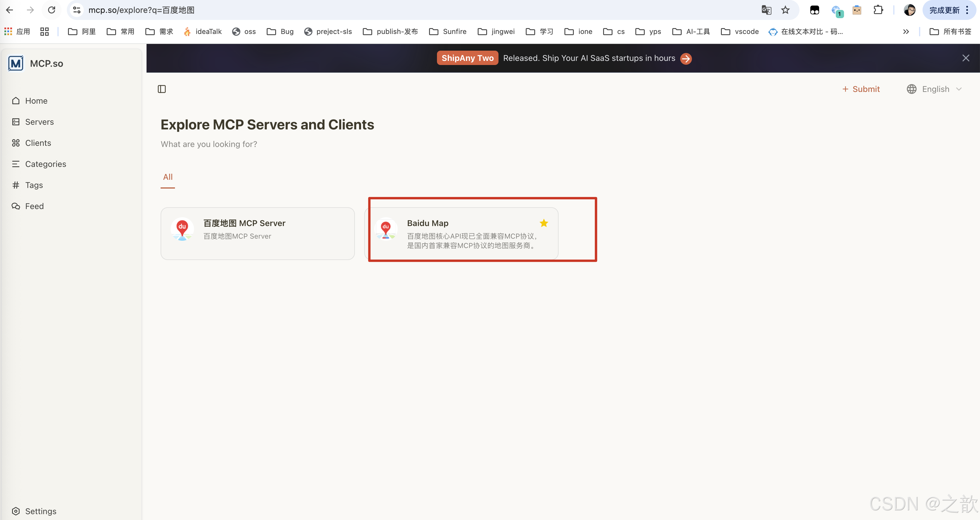Click the yellow star on Baidu Map card
The image size is (980, 520).
[544, 223]
